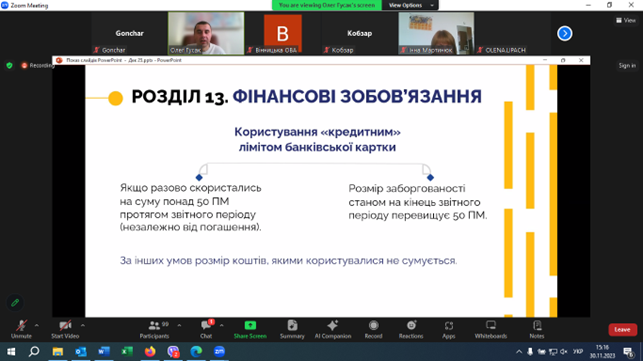Image resolution: width=643 pixels, height=361 pixels.
Task: Open the View layout menu
Action: pyautogui.click(x=626, y=20)
